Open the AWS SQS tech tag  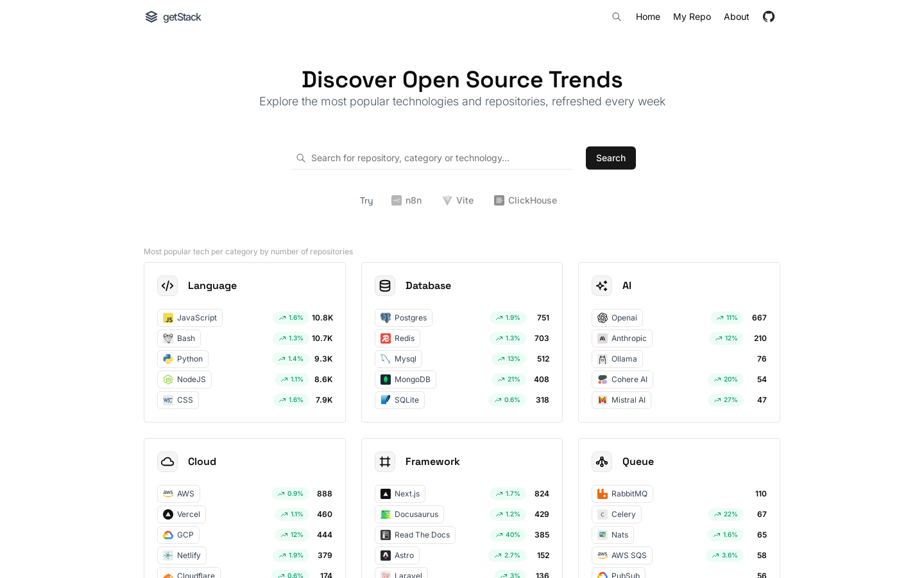click(x=622, y=556)
